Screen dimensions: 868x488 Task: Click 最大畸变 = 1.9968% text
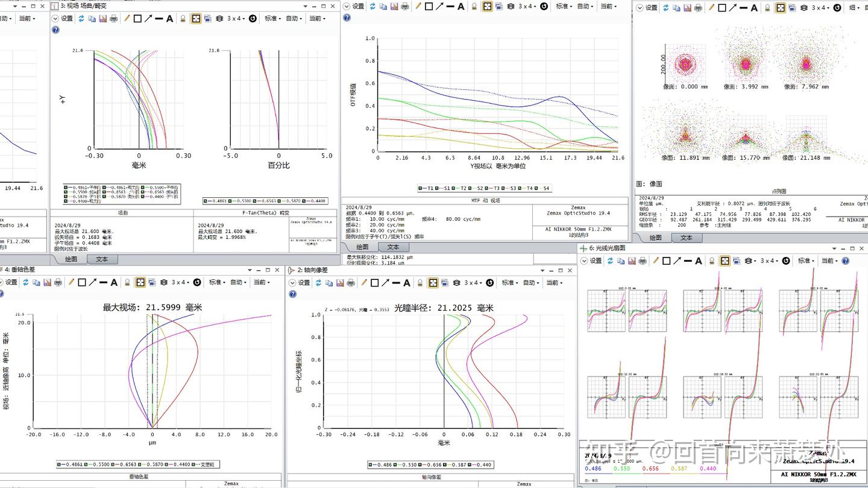[x=222, y=237]
